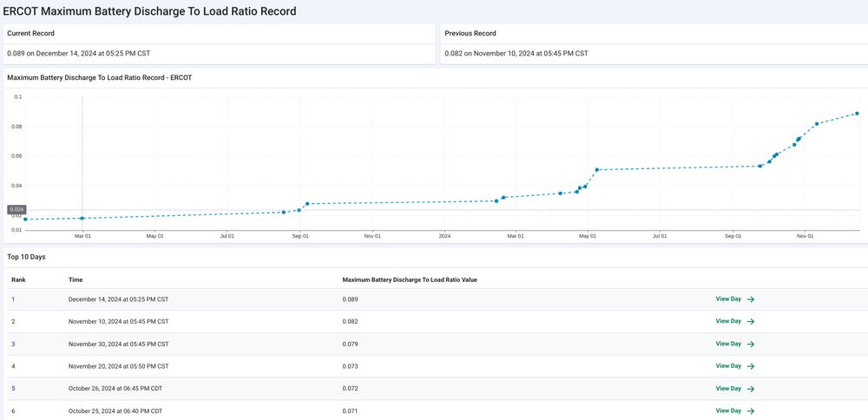The height and width of the screenshot is (420, 868).
Task: Click View Day for November 20, 2024
Action: (x=734, y=366)
